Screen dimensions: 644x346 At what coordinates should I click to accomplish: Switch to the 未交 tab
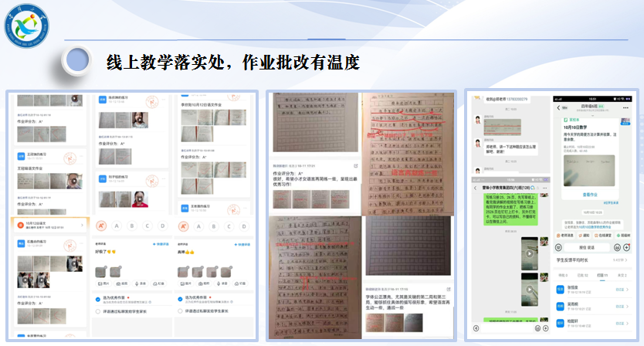point(623,274)
